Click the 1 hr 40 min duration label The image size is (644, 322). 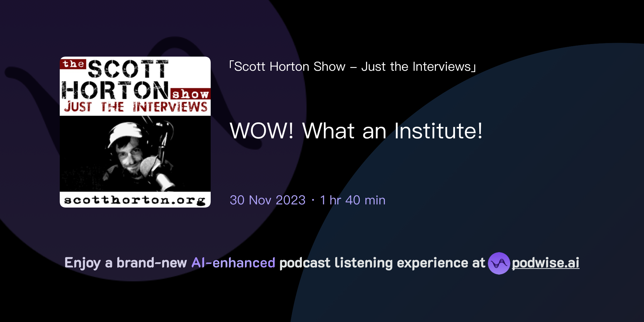[x=352, y=200]
